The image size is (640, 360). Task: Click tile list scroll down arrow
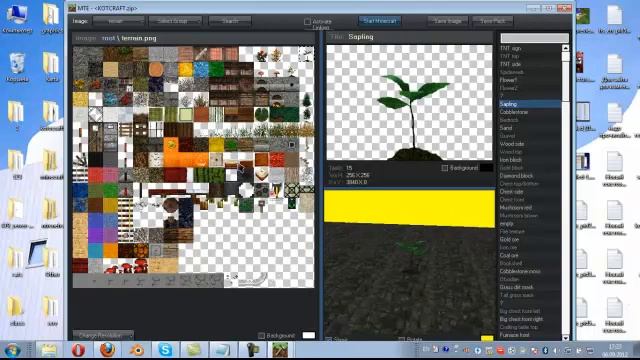(x=565, y=338)
